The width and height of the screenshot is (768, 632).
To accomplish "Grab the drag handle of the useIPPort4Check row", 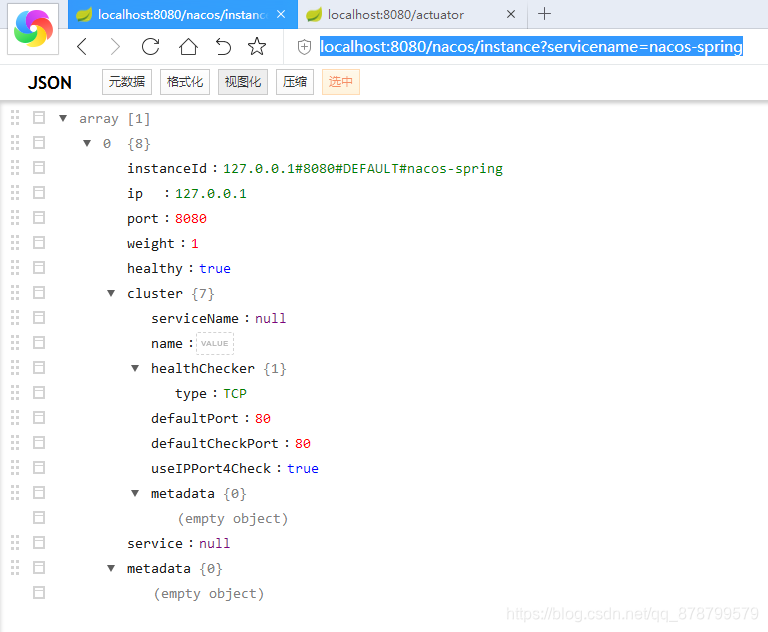I will (x=15, y=467).
